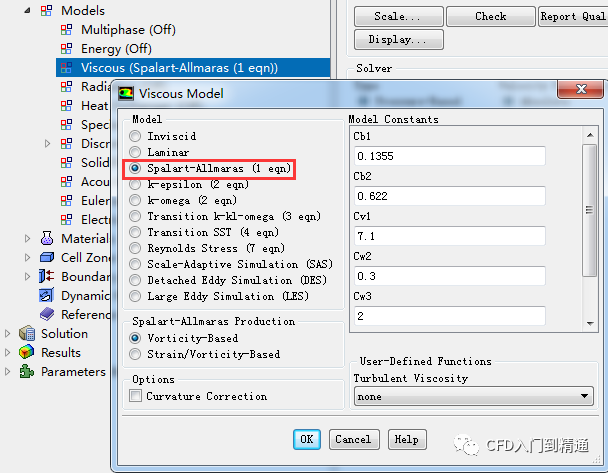This screenshot has height=473, width=608.
Task: Open Help for Viscous Model
Action: point(407,439)
